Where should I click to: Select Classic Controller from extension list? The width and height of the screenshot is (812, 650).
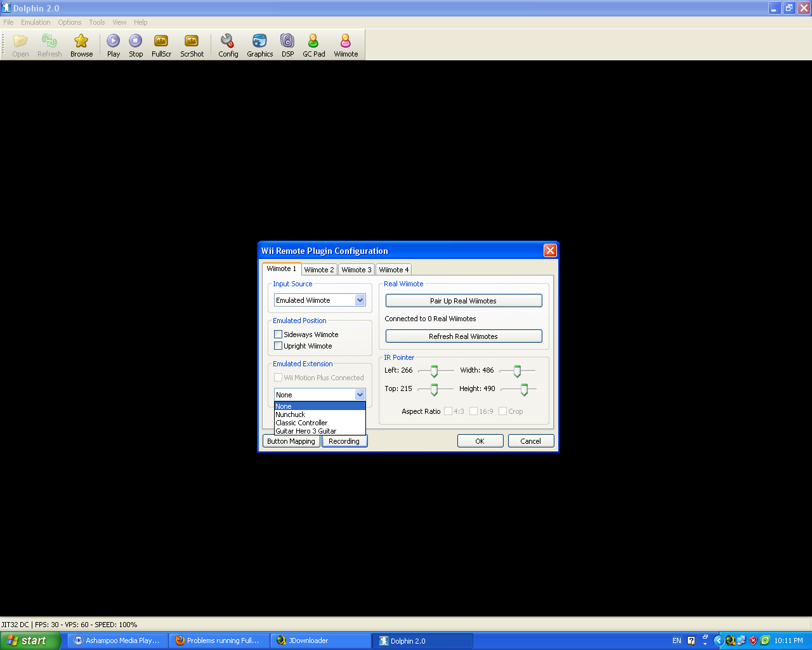click(320, 423)
